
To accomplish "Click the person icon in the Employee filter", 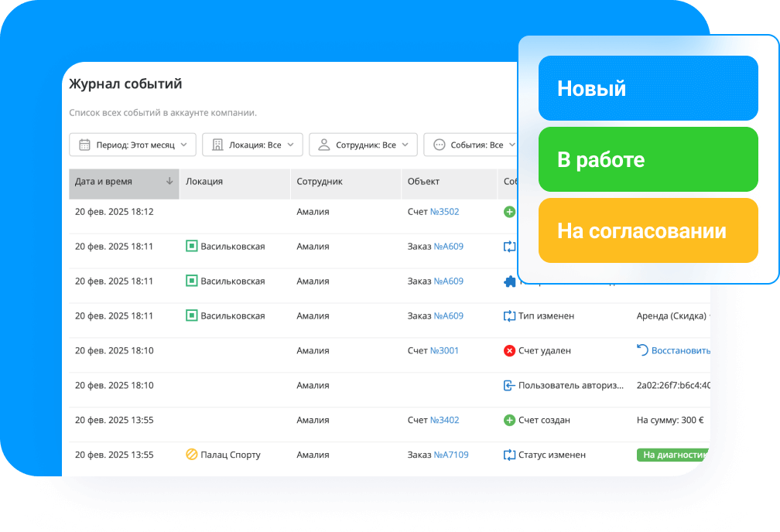I will [323, 144].
